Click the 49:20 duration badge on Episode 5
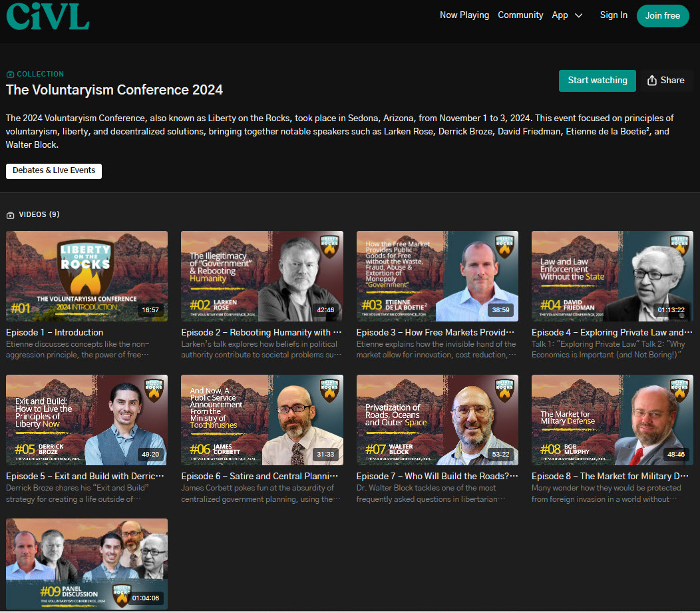Image resolution: width=700 pixels, height=613 pixels. point(150,454)
